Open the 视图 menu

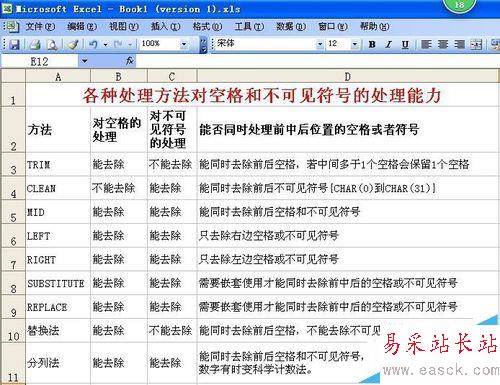[x=124, y=26]
